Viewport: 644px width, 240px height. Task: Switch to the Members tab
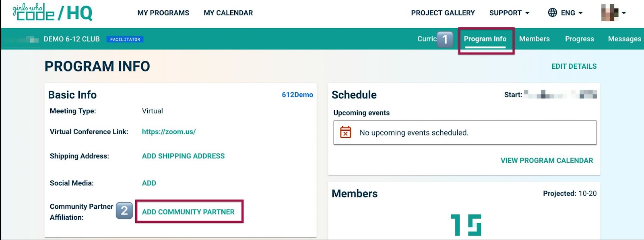[534, 39]
